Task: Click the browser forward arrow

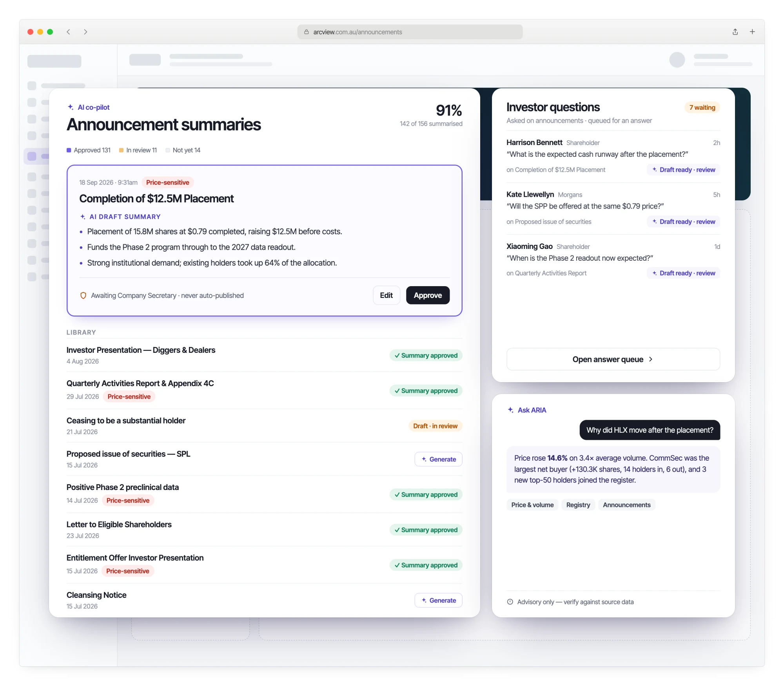Action: 85,32
